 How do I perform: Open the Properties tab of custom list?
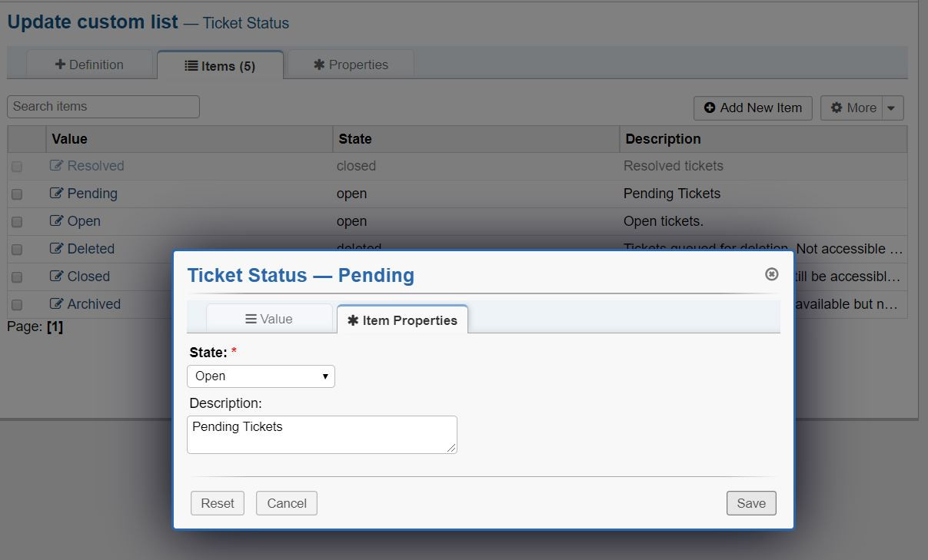coord(351,65)
